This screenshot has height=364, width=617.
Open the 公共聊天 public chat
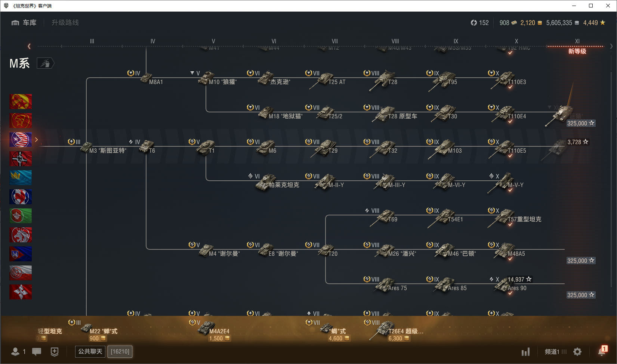click(x=90, y=351)
